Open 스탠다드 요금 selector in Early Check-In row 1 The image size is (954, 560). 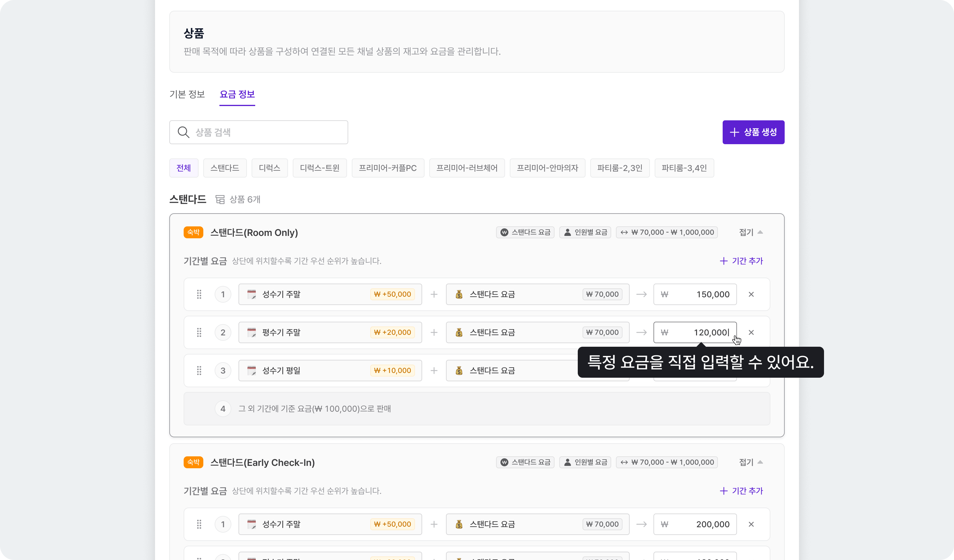538,524
